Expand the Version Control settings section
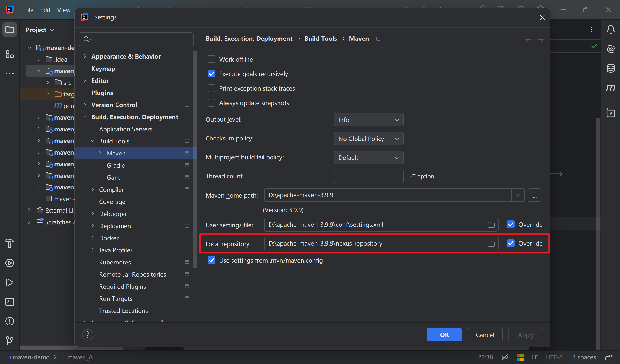The width and height of the screenshot is (620, 364). 85,105
